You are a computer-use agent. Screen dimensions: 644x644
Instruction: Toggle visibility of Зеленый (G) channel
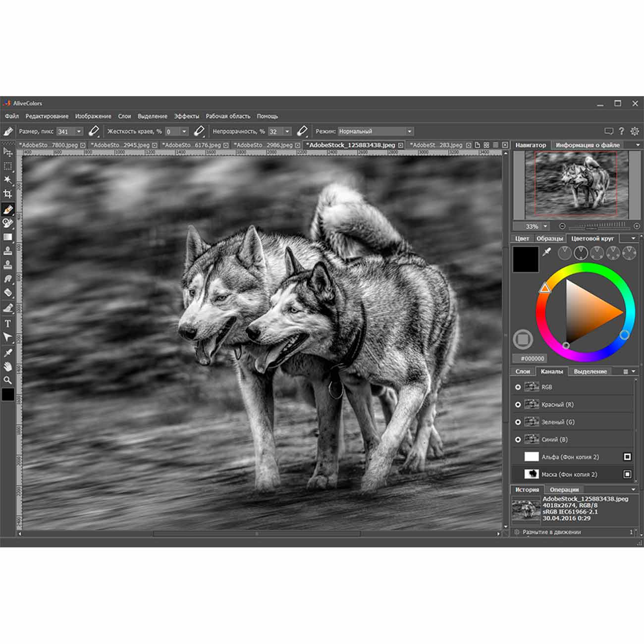518,422
